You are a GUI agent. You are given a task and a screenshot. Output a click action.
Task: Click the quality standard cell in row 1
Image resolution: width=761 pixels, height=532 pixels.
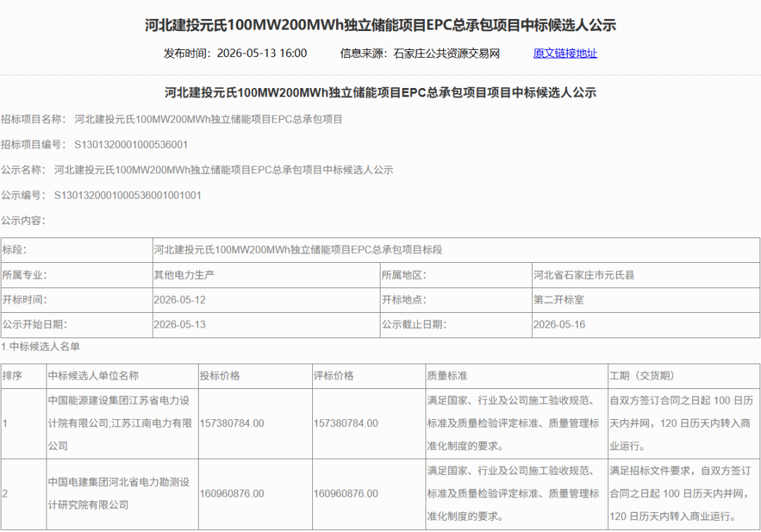pyautogui.click(x=517, y=423)
